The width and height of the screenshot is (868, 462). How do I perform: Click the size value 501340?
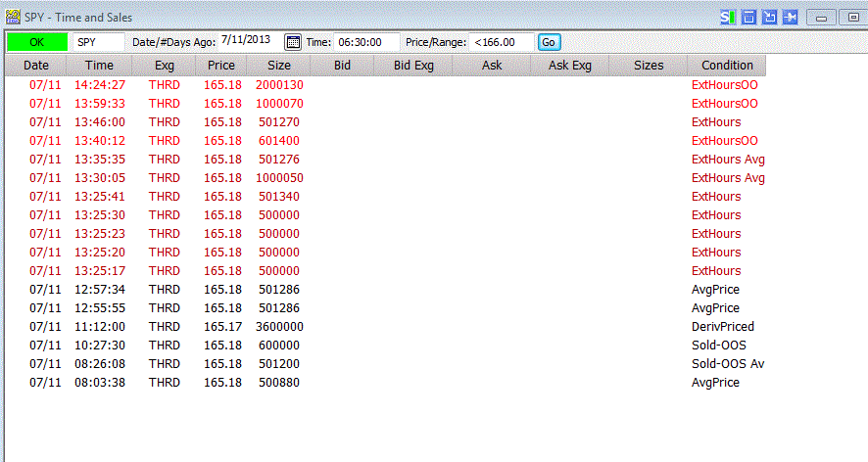(279, 197)
